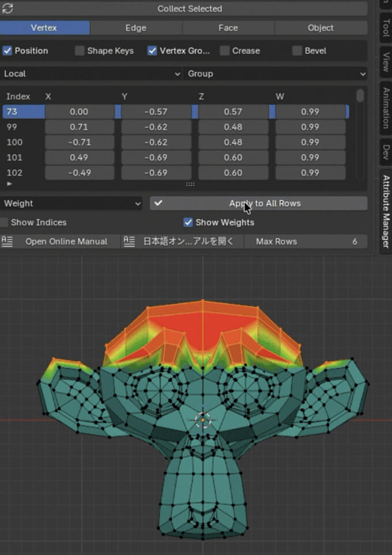
Task: Click the refresh icon beside Collect Selected
Action: click(7, 9)
